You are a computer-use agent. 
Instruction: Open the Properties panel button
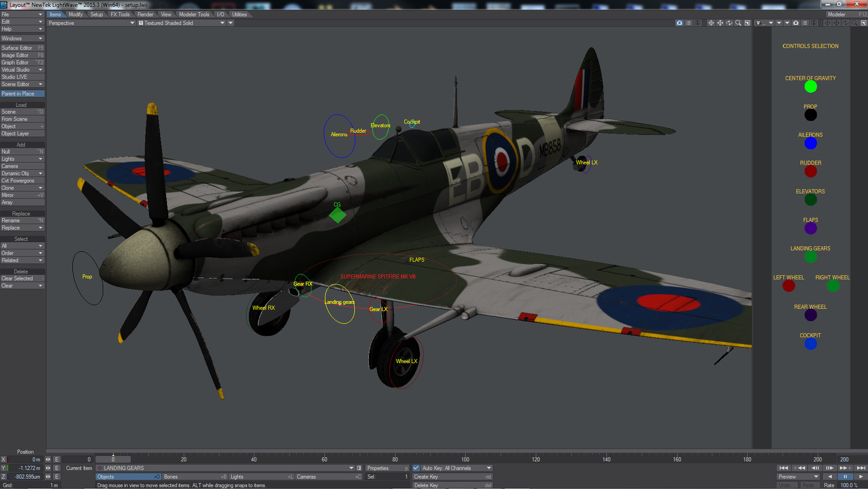[x=387, y=468]
